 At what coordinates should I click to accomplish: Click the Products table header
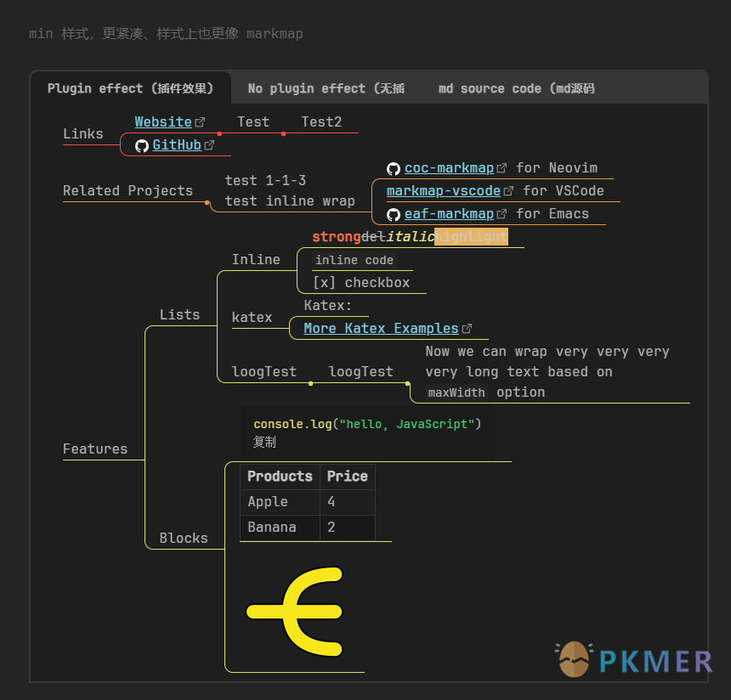280,477
